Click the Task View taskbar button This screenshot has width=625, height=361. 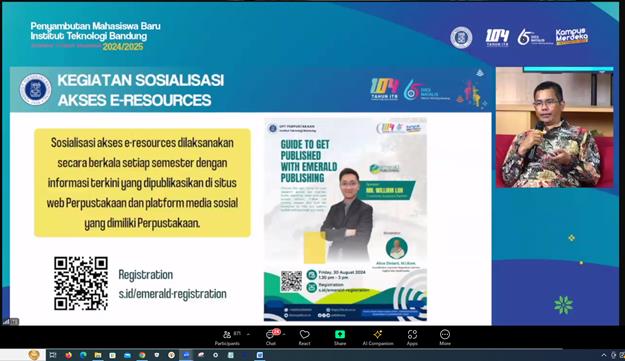(x=53, y=355)
